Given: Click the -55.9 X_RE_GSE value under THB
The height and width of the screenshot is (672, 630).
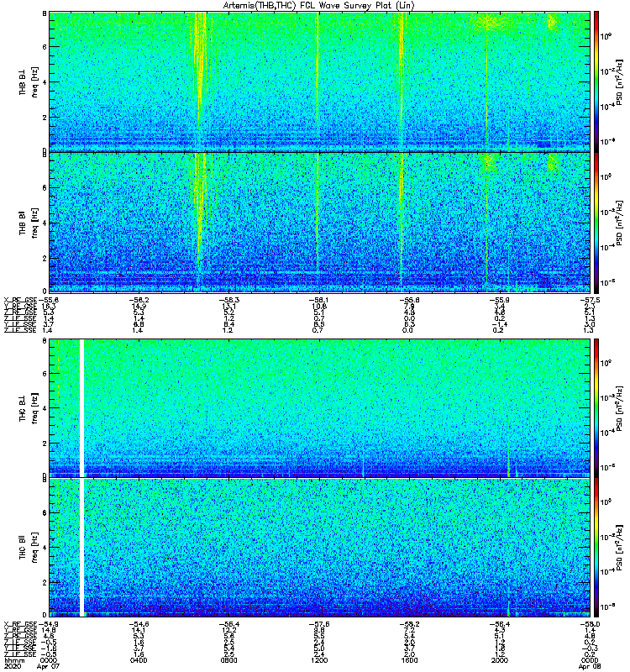Looking at the screenshot, I should 500,300.
